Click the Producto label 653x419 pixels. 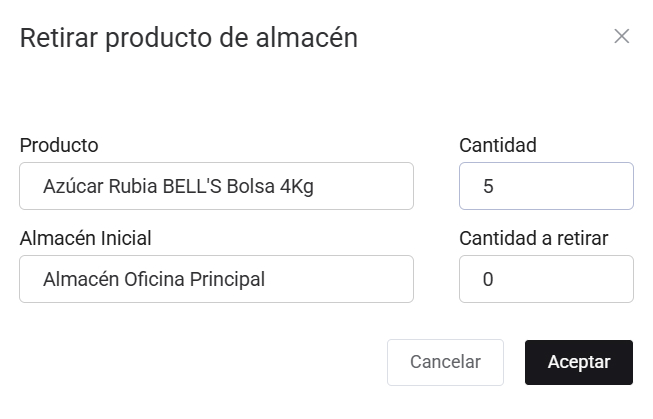[x=59, y=145]
